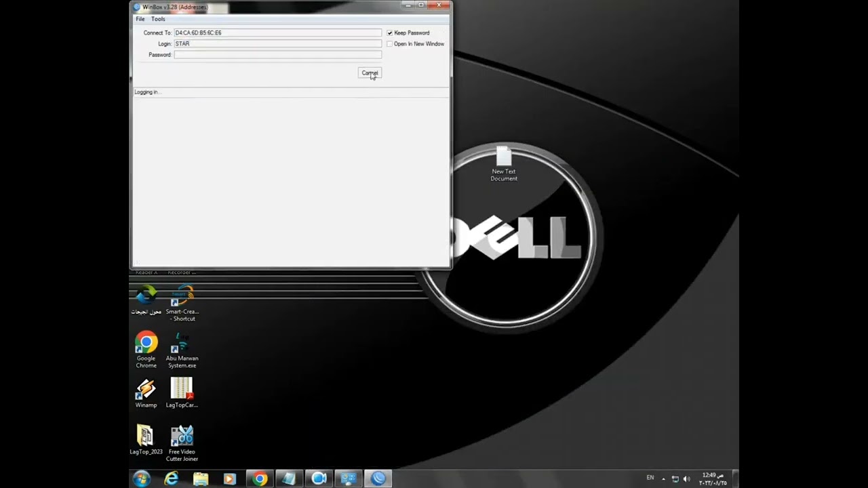Cancel the WinBox login attempt
This screenshot has height=488, width=868.
click(x=370, y=73)
